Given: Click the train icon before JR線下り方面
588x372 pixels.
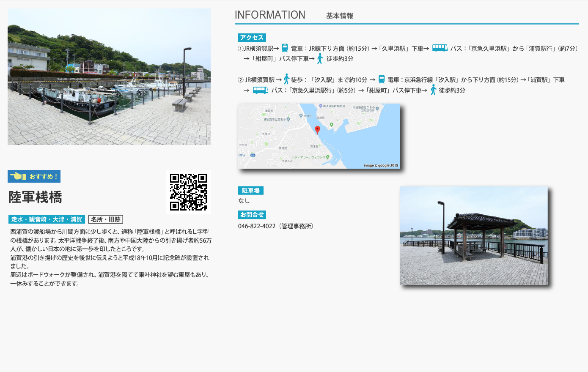Looking at the screenshot, I should pos(285,48).
